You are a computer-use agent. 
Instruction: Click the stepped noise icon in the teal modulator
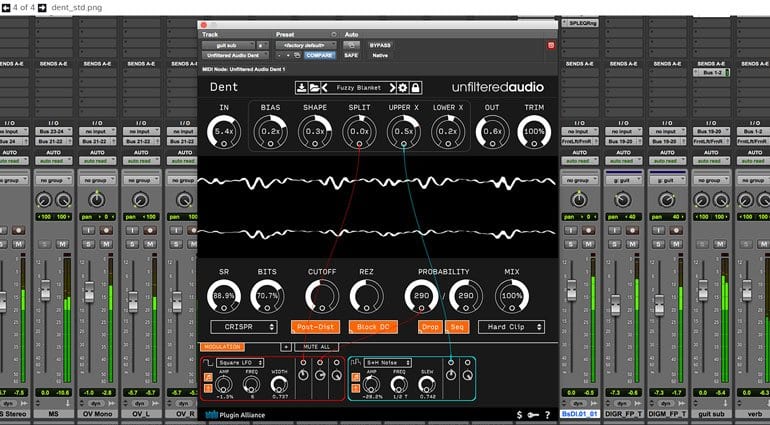[x=356, y=363]
